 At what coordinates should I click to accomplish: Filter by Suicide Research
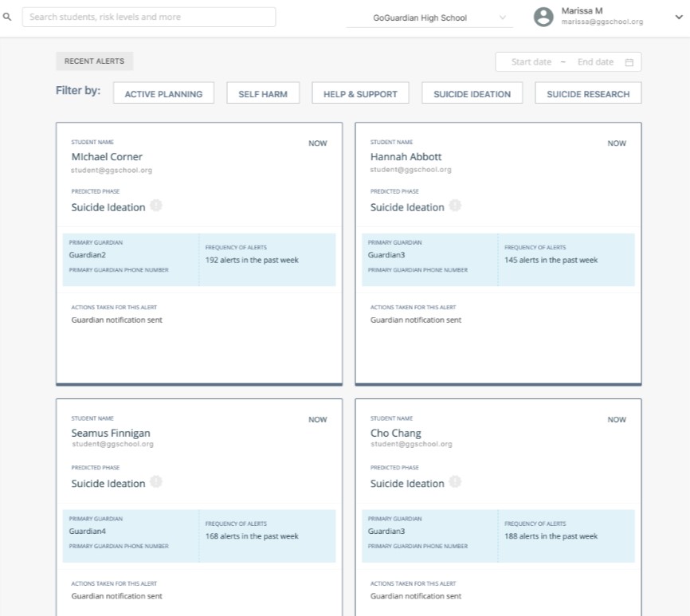pyautogui.click(x=588, y=94)
